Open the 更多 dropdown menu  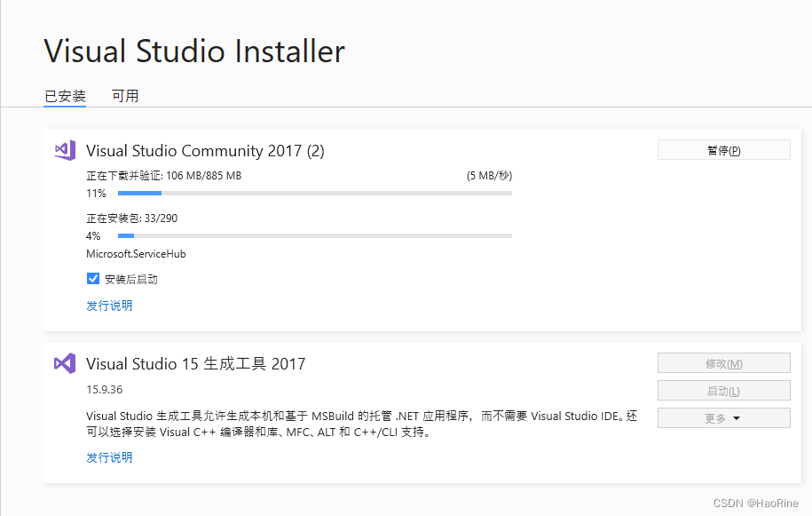tap(722, 417)
